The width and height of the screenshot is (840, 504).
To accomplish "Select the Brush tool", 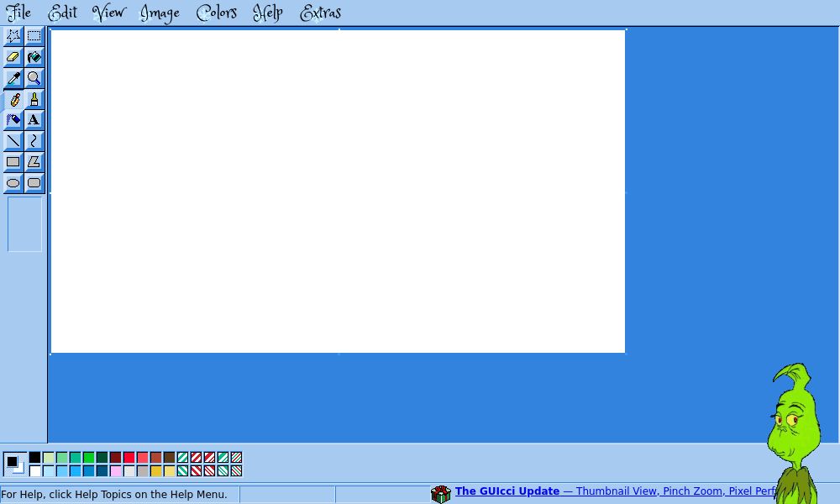I will [34, 98].
